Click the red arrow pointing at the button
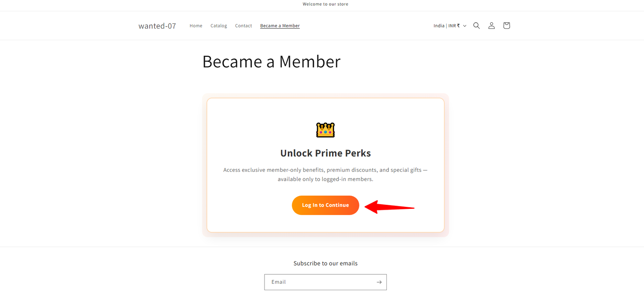The width and height of the screenshot is (644, 297). pyautogui.click(x=388, y=208)
